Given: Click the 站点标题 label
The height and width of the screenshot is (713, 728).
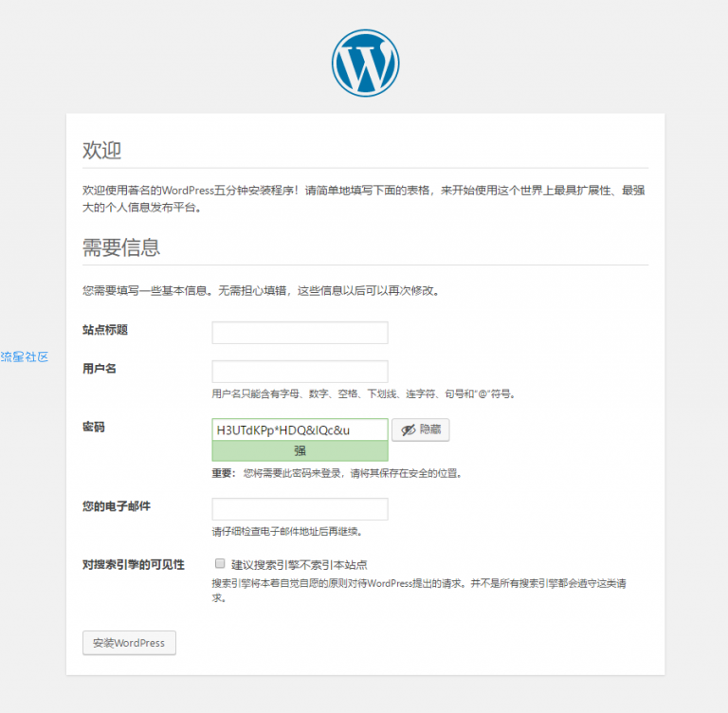Looking at the screenshot, I should tap(105, 330).
